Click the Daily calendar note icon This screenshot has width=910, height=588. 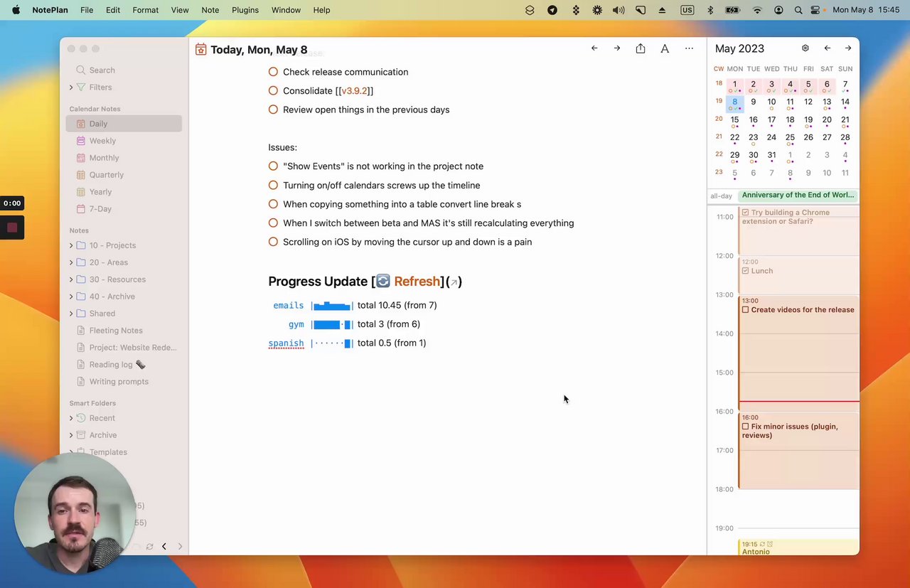(81, 124)
